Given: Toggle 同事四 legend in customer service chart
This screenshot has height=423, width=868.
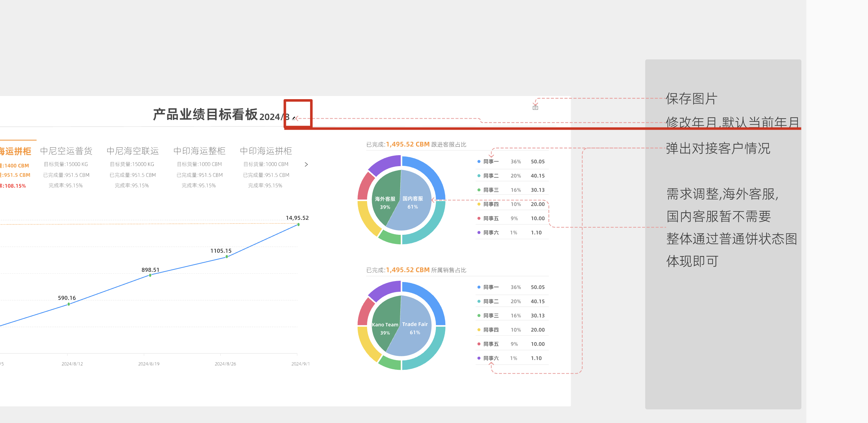Looking at the screenshot, I should pos(491,204).
